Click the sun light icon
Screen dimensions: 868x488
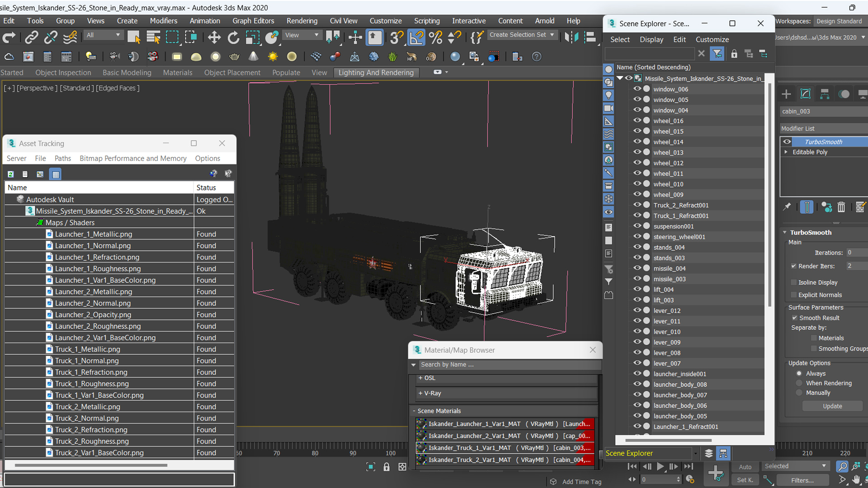(x=273, y=56)
